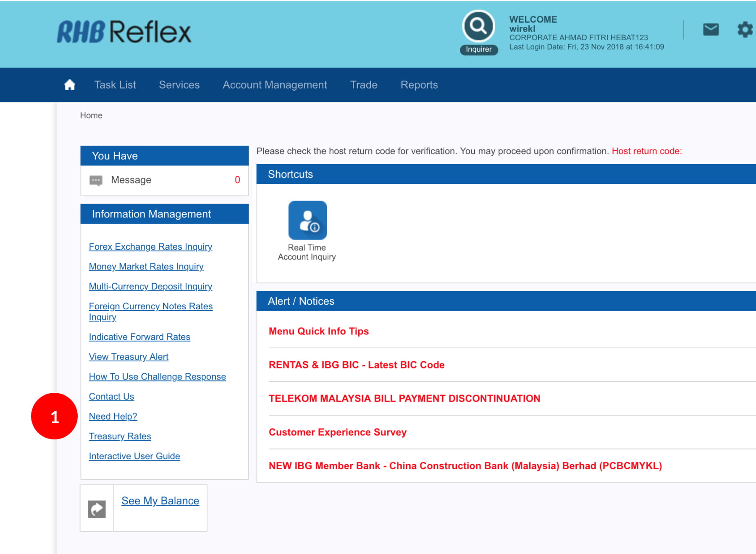Expand the Reports menu
756x554 pixels.
click(x=419, y=85)
